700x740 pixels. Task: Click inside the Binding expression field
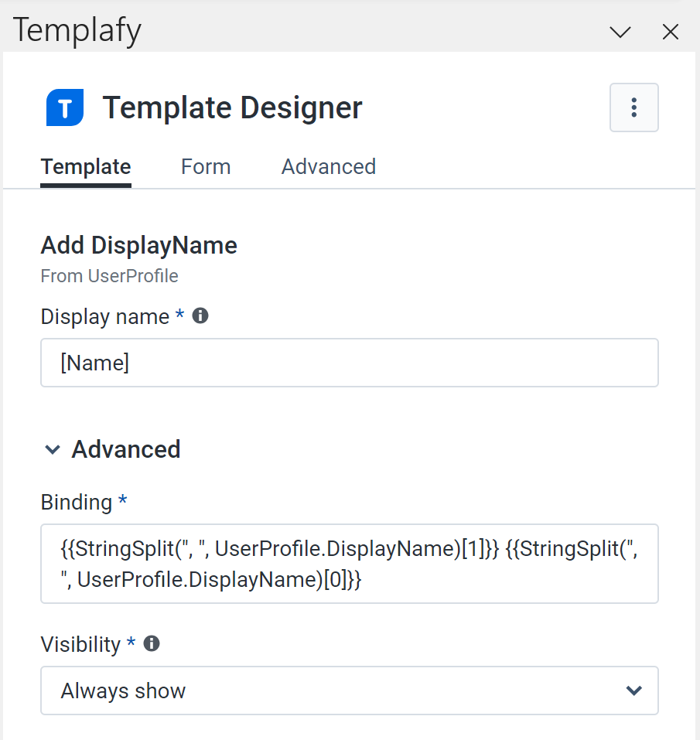pyautogui.click(x=349, y=564)
